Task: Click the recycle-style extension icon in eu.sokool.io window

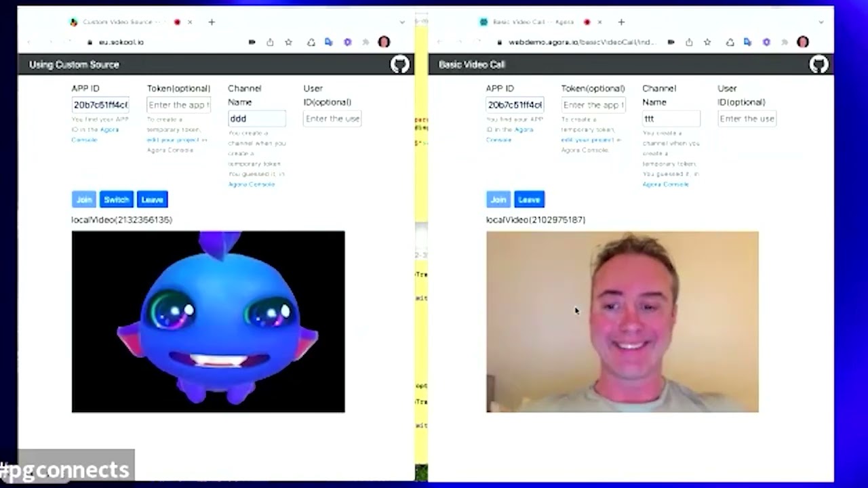Action: tap(311, 42)
